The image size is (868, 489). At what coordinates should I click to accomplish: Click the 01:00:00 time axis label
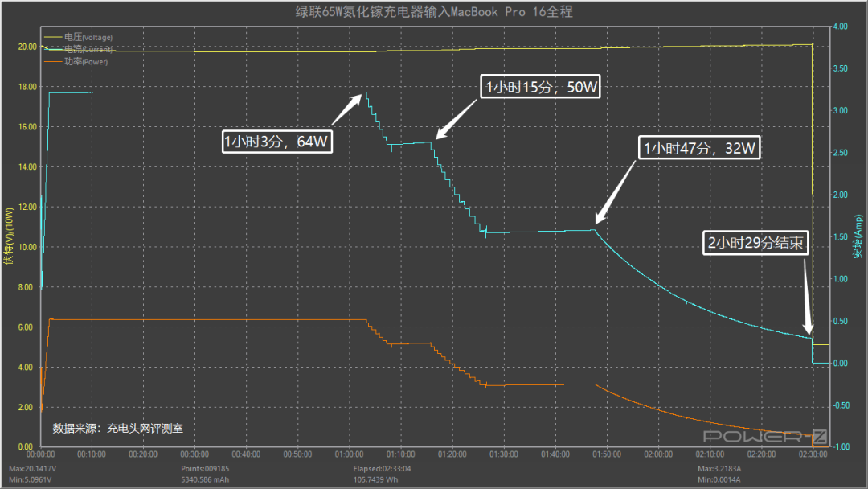(350, 454)
